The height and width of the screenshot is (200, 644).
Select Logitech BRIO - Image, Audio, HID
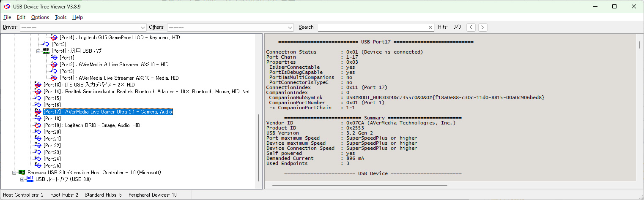coord(92,125)
